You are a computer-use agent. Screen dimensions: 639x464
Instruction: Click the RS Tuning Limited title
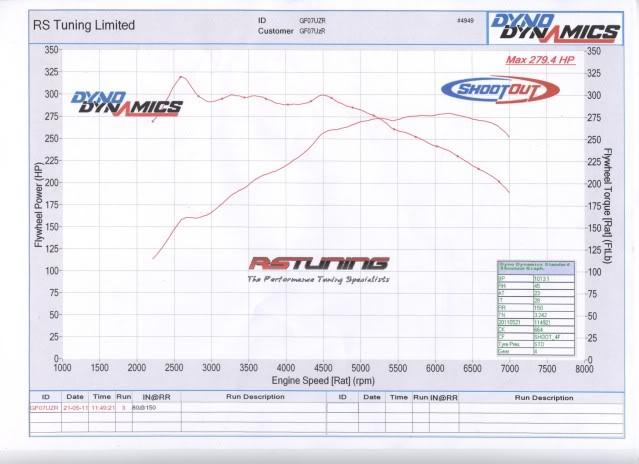pos(84,25)
